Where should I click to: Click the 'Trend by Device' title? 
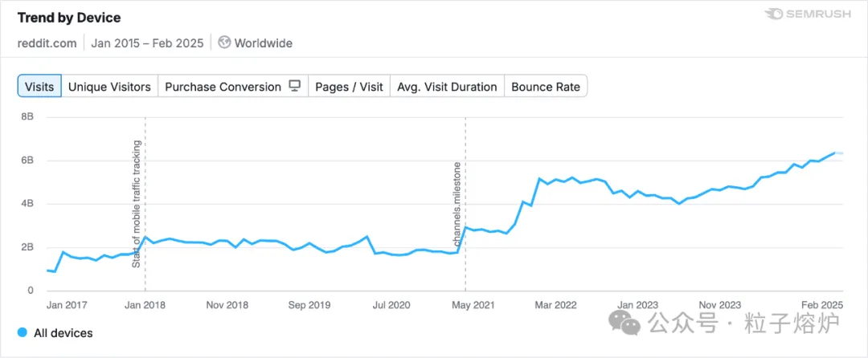[69, 18]
